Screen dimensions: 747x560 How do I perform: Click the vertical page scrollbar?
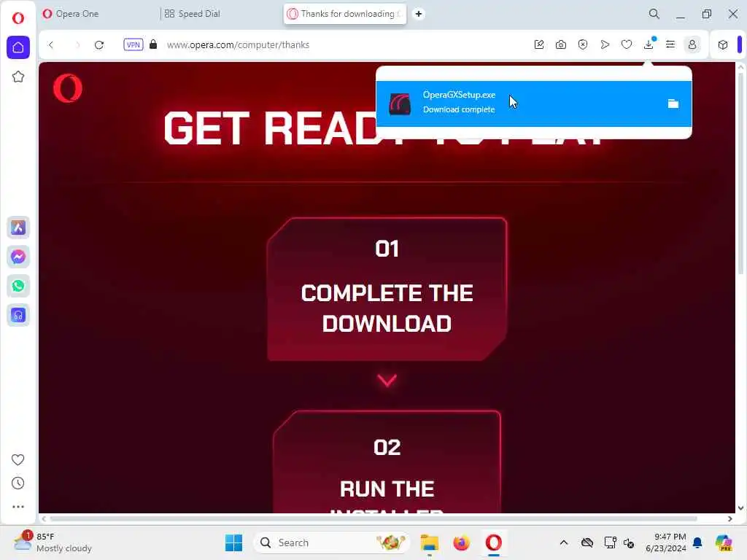(741, 174)
